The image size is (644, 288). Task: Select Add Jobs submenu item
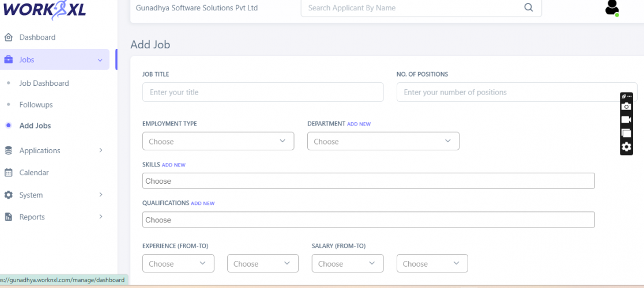pyautogui.click(x=35, y=126)
